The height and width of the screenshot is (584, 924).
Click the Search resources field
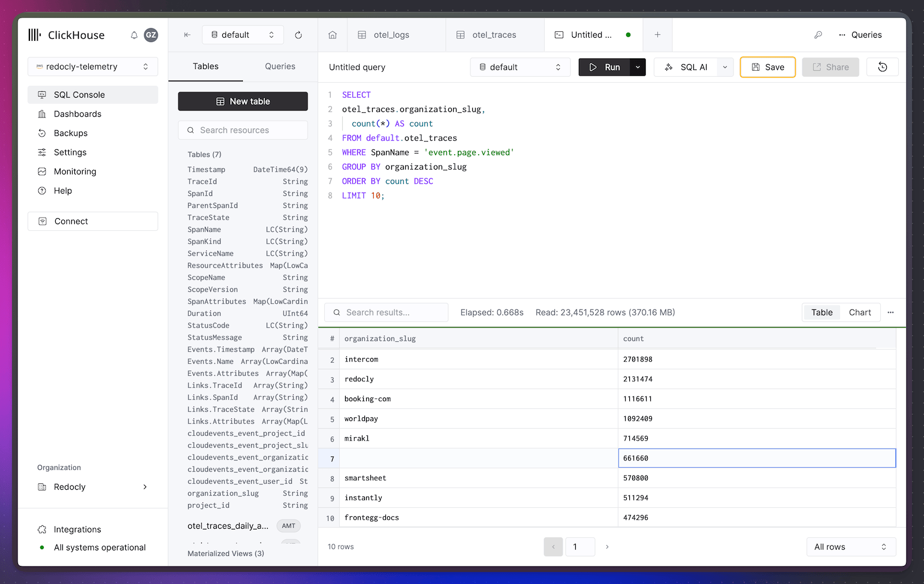pos(243,130)
